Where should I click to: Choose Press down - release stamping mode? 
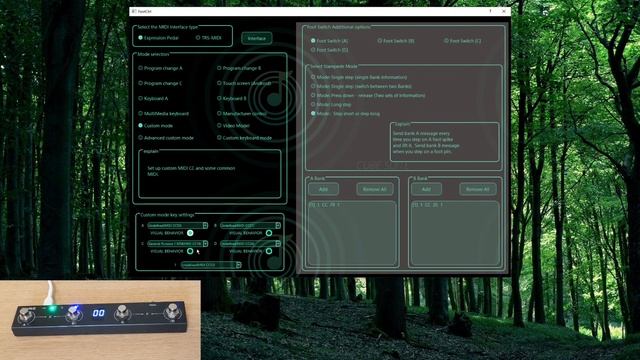pyautogui.click(x=368, y=96)
